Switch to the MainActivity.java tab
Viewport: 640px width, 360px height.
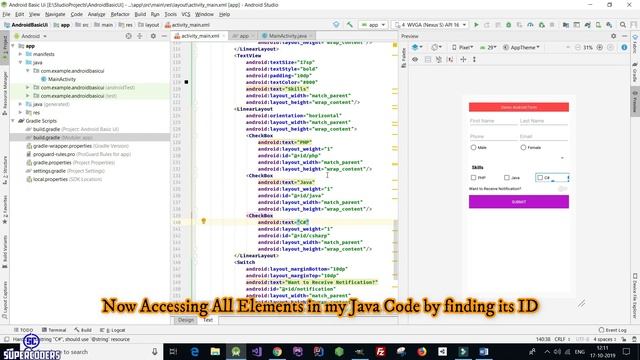[x=288, y=36]
